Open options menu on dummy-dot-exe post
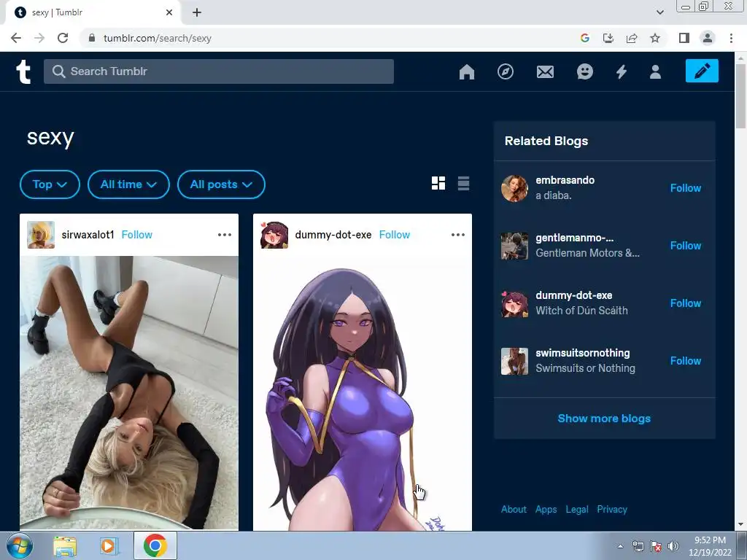747x560 pixels. (458, 235)
